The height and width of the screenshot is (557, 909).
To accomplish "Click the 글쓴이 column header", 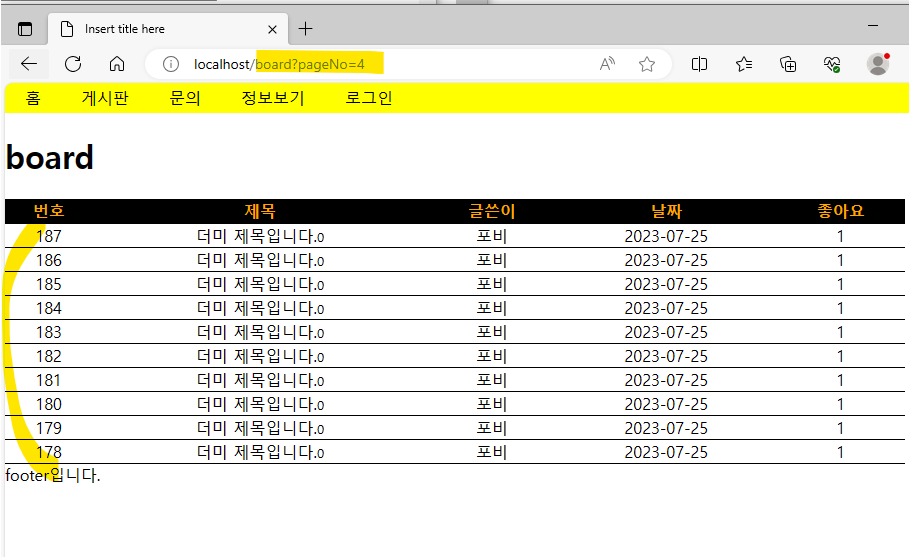I will point(492,211).
